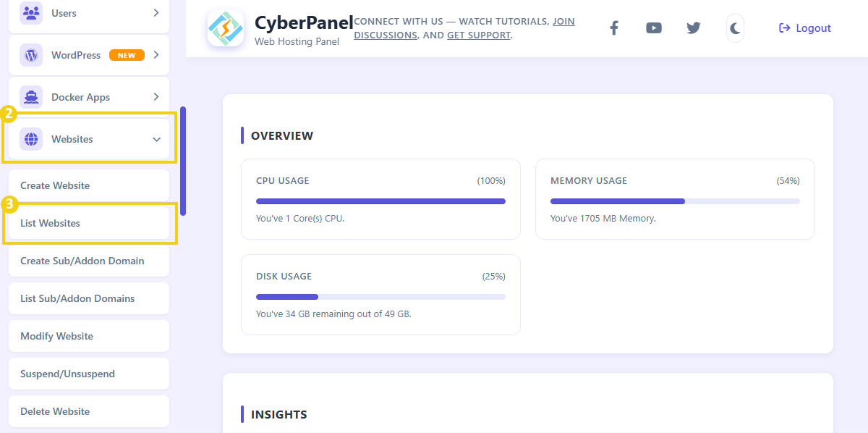Log out using the Logout button
This screenshot has height=433, width=868.
[804, 28]
